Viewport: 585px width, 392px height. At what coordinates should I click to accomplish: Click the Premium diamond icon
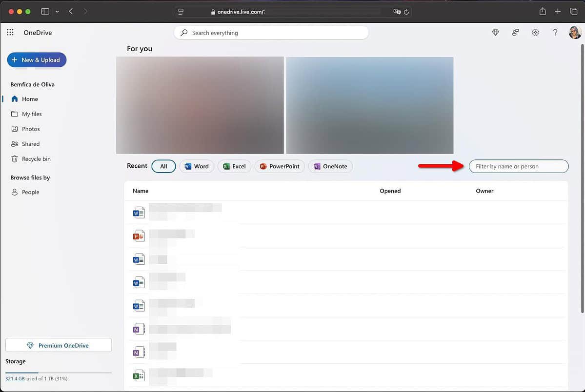tap(495, 32)
